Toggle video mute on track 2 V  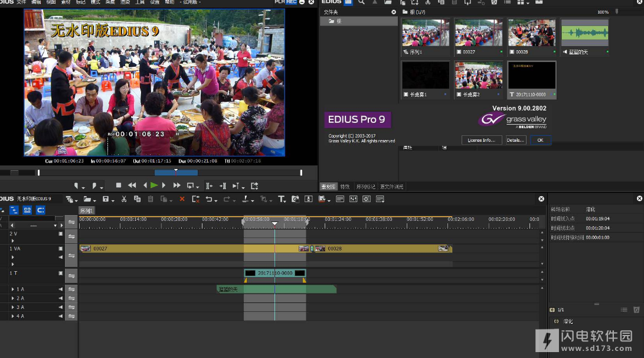click(x=61, y=233)
